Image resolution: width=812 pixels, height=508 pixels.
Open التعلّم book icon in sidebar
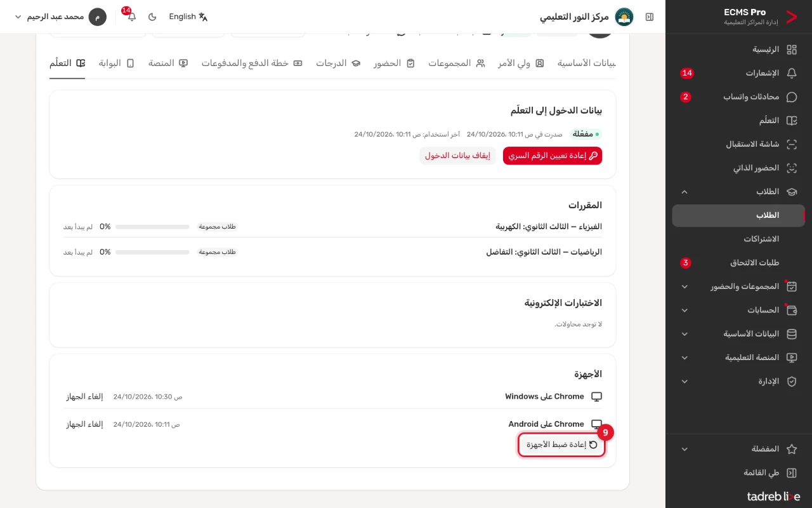792,121
